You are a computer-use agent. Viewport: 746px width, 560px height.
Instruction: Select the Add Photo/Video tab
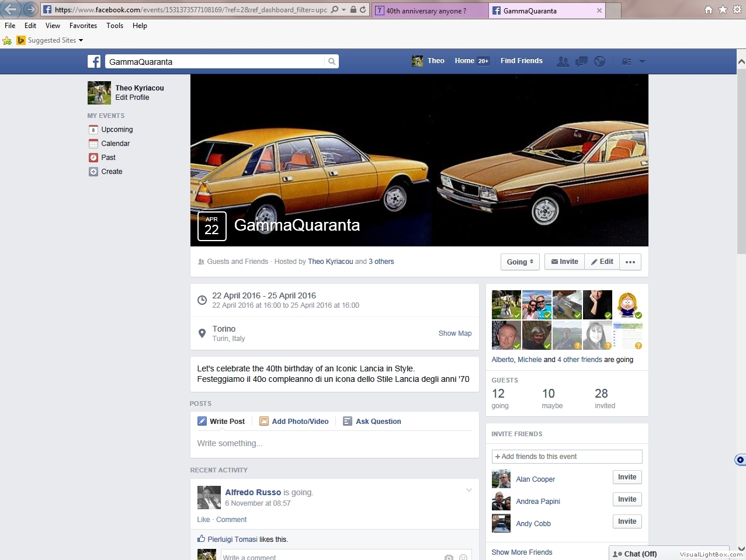[x=294, y=422]
